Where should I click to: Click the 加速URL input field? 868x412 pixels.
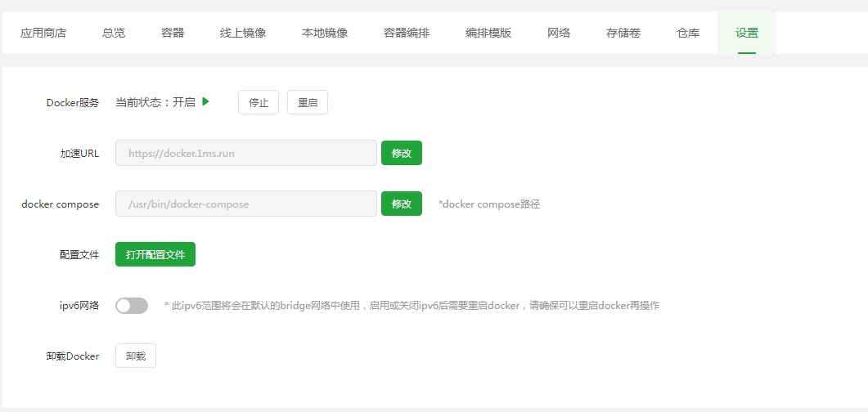(x=245, y=153)
